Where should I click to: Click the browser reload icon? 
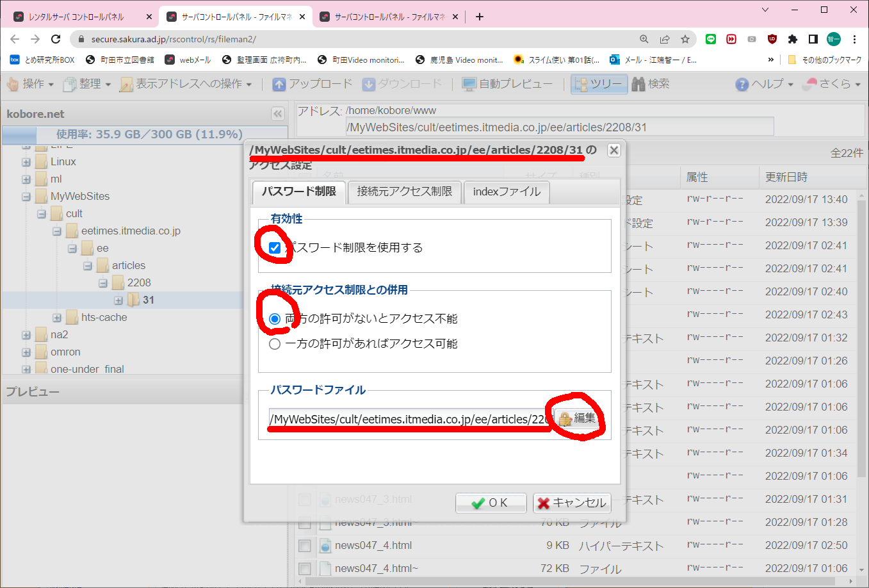[x=56, y=39]
